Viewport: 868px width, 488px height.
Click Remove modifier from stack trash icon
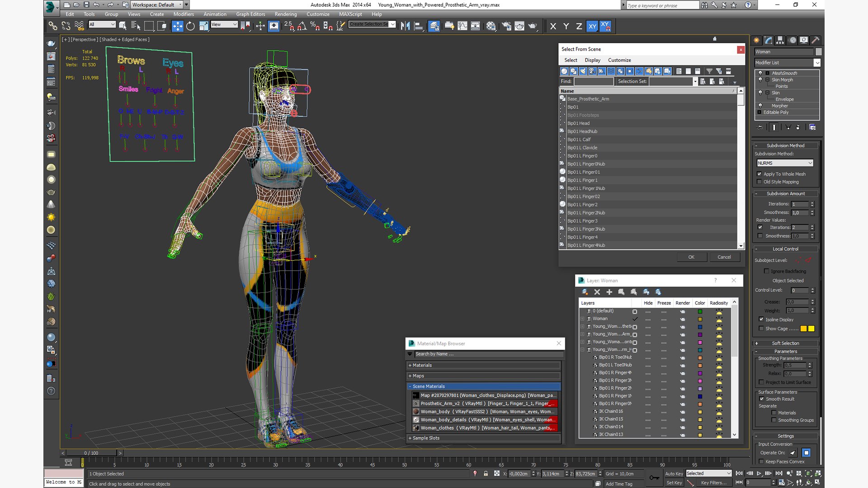tap(798, 127)
